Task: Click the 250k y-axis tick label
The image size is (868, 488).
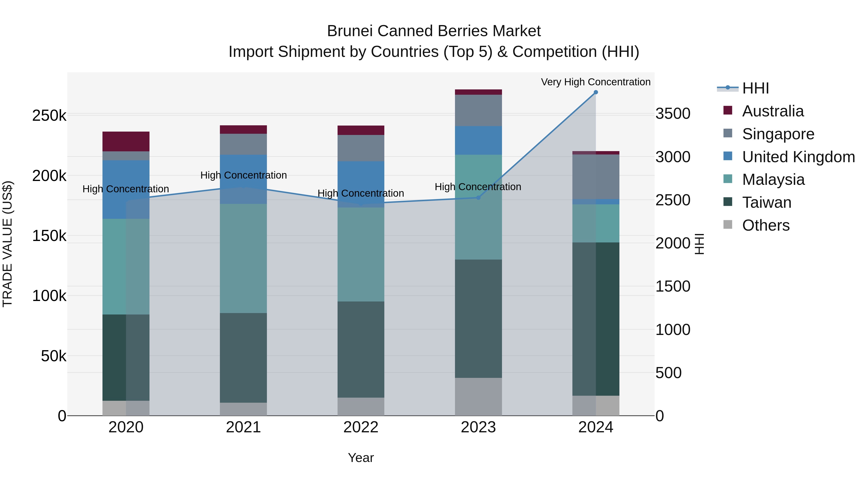Action: point(49,115)
